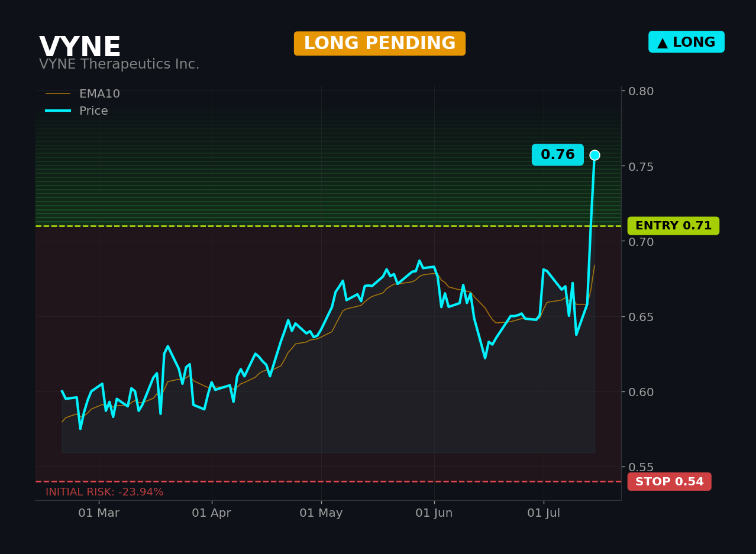Click the 0.60 y-axis value

[x=641, y=391]
